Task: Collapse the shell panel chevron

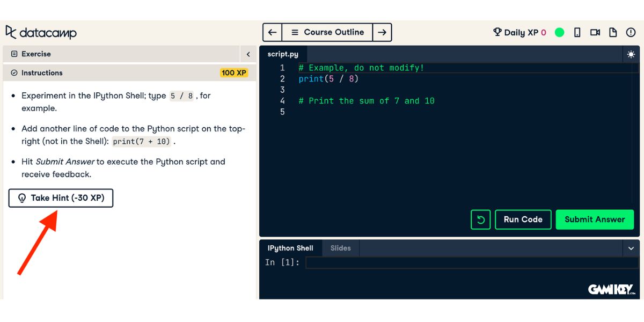Action: click(x=631, y=248)
